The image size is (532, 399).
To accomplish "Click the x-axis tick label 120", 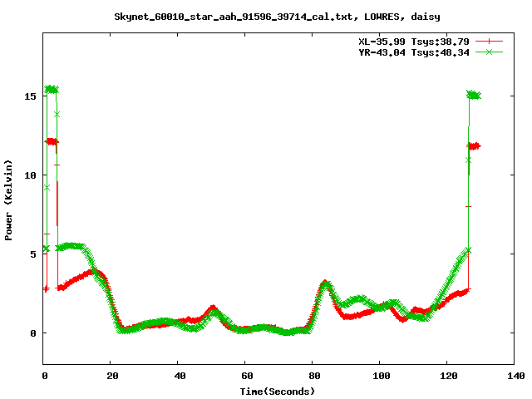I will click(x=449, y=376).
